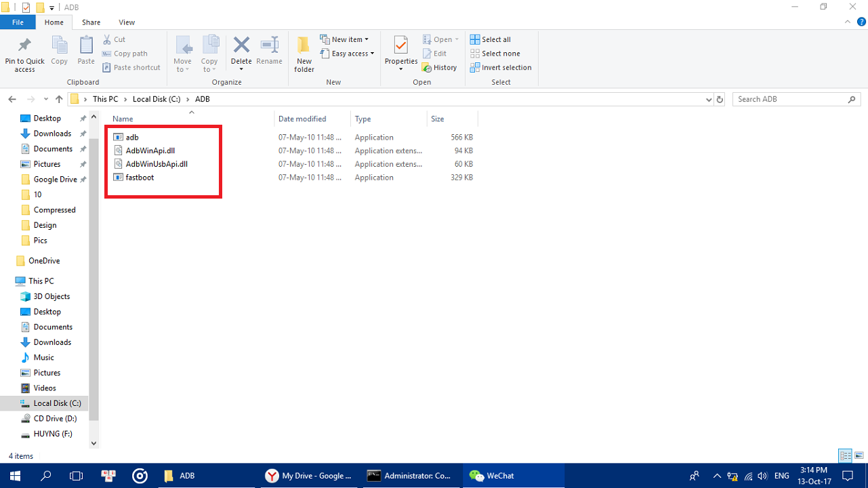Open the Administrator Command Prompt taskbar window
Viewport: 868px width, 488px height.
tap(411, 476)
